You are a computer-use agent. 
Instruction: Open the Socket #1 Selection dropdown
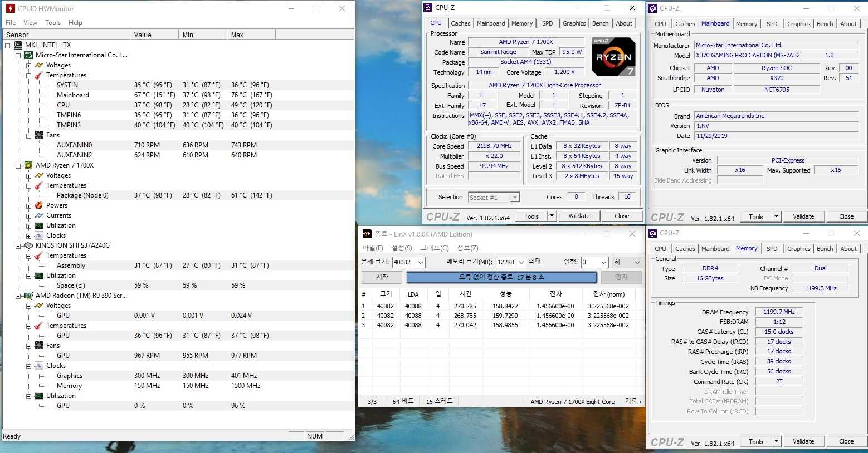pyautogui.click(x=514, y=197)
